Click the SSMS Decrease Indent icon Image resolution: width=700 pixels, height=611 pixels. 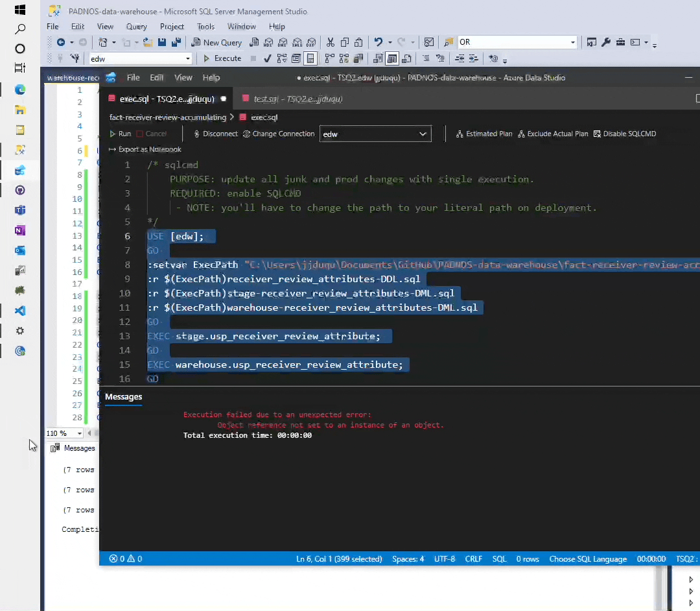pos(460,58)
